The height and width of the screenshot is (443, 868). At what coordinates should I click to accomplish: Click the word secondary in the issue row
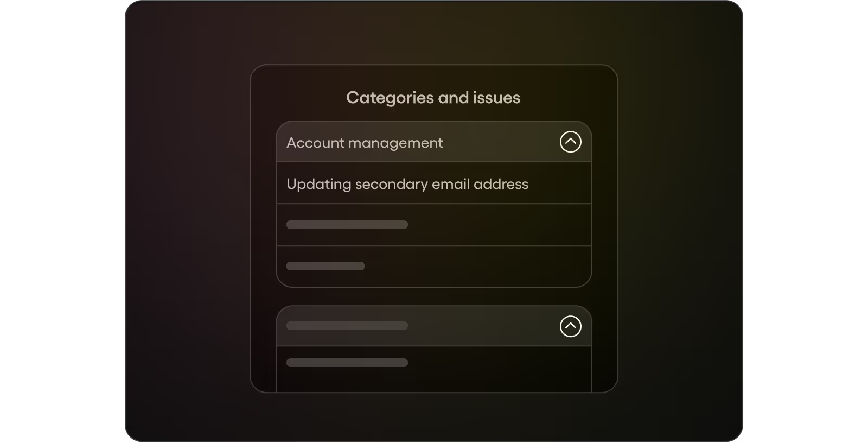[x=391, y=185]
